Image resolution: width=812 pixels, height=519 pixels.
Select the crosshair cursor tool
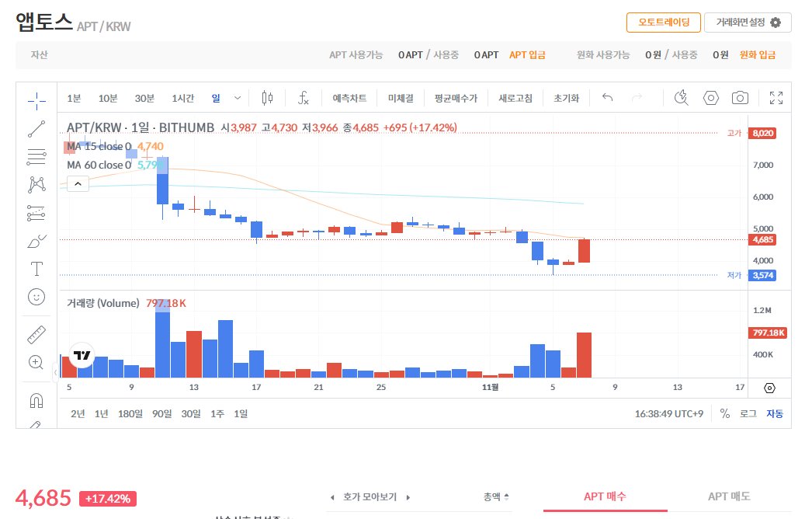tap(36, 100)
